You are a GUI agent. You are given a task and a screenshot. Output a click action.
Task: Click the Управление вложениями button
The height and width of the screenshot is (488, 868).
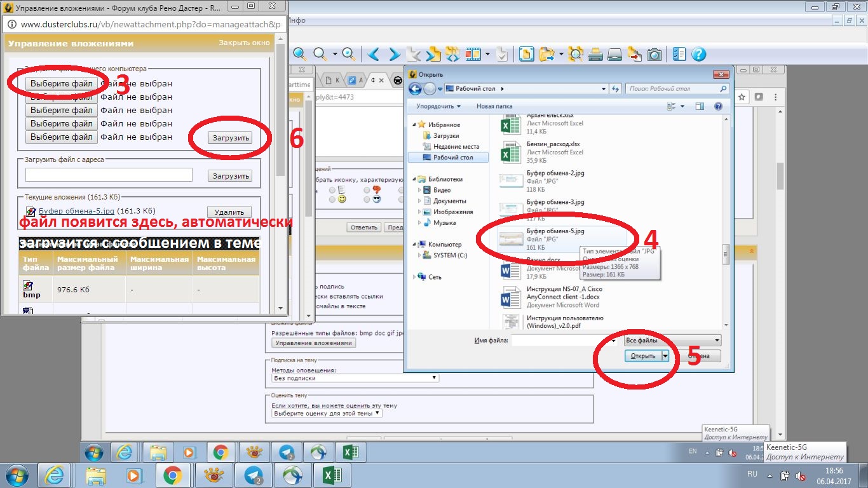click(314, 343)
